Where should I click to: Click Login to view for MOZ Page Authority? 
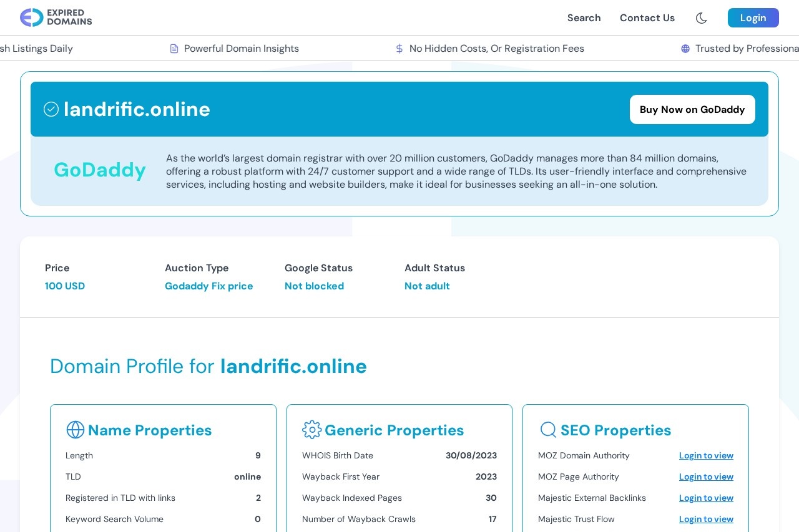pyautogui.click(x=706, y=477)
